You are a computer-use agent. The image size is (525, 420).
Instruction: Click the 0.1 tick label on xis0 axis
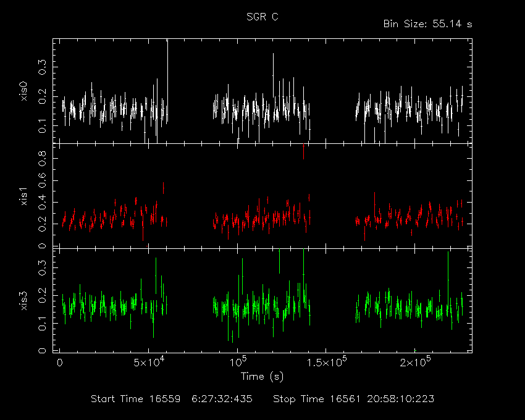[43, 125]
